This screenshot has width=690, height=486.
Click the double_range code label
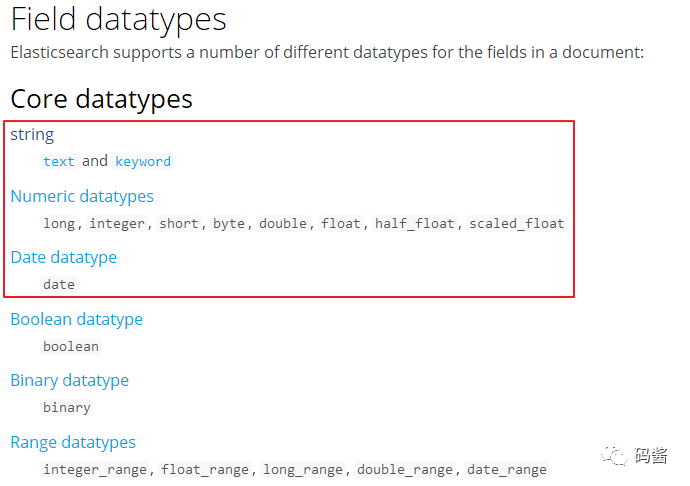click(405, 470)
